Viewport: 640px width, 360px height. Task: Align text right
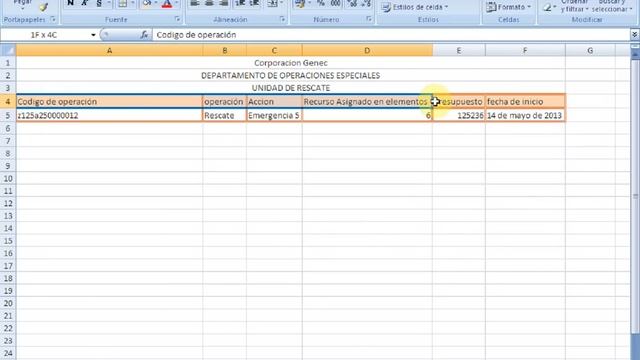click(223, 4)
